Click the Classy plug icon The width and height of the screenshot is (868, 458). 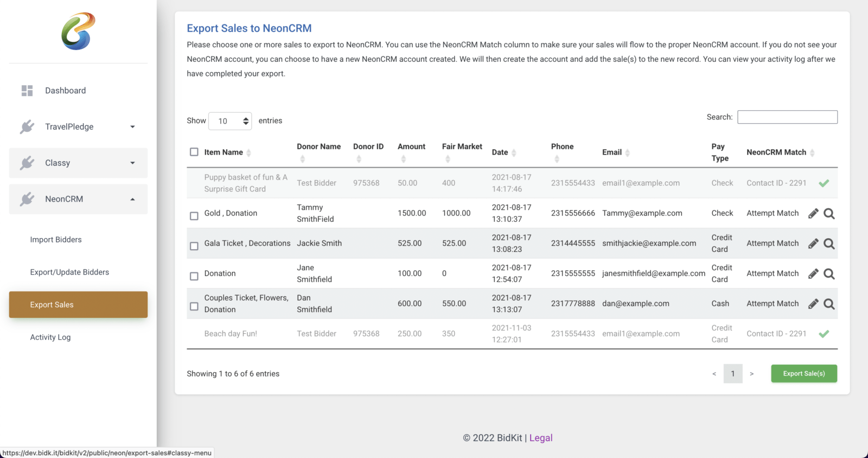(27, 163)
